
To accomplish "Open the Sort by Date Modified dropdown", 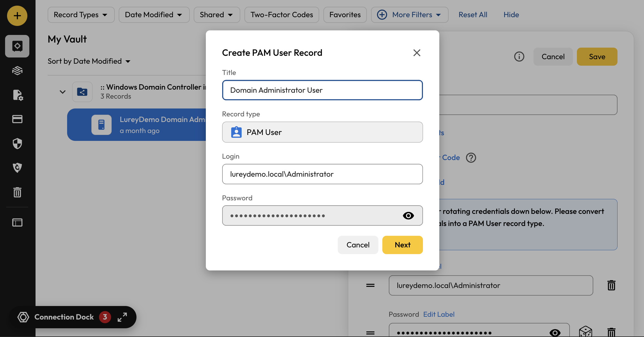I will (89, 61).
